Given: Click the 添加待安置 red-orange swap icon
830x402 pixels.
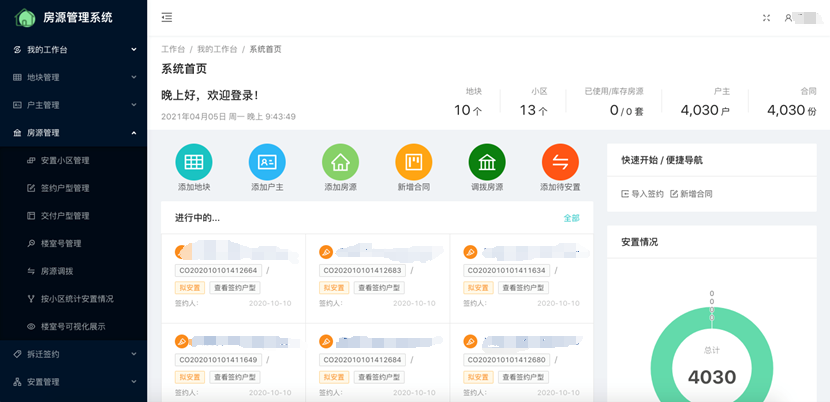Looking at the screenshot, I should point(560,162).
